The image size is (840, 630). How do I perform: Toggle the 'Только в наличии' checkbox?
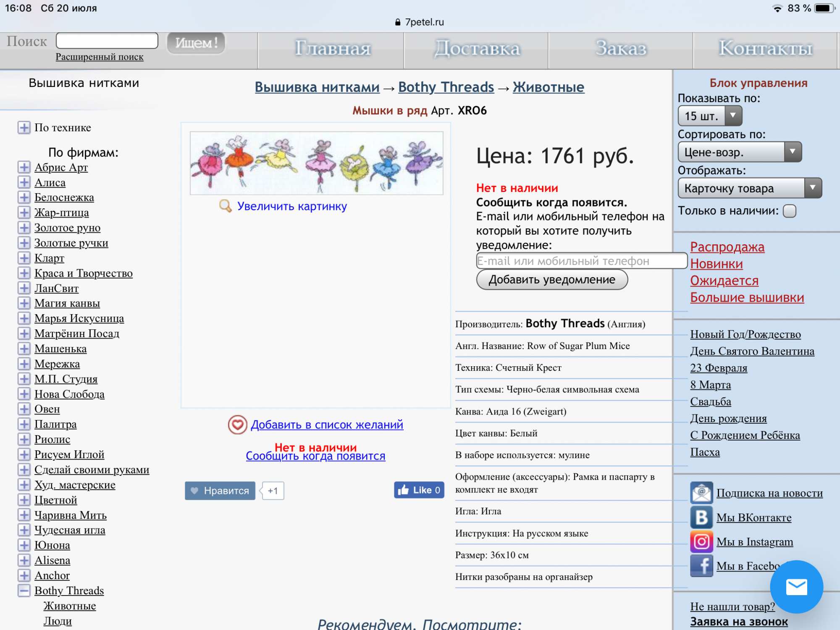[790, 211]
